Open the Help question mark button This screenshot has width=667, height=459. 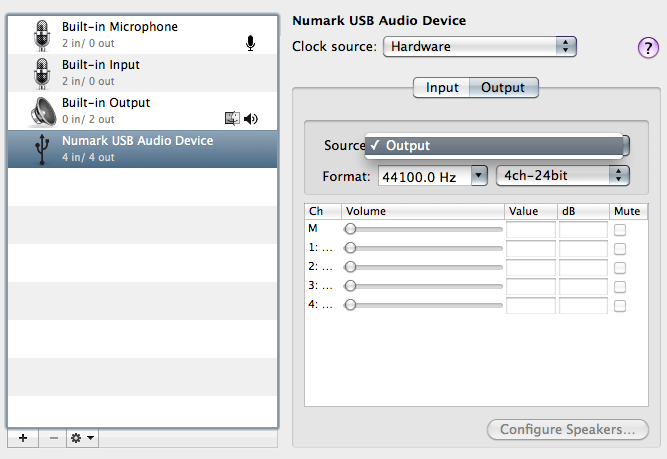click(647, 48)
